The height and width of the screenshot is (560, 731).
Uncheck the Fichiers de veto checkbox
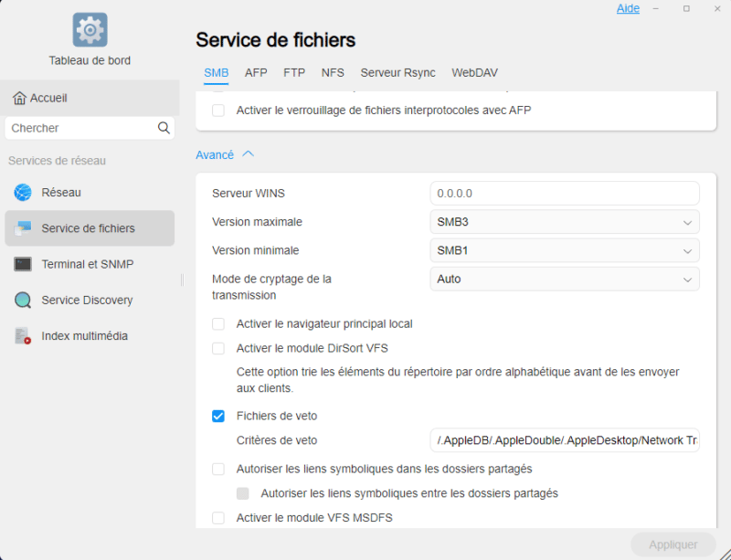pyautogui.click(x=218, y=416)
